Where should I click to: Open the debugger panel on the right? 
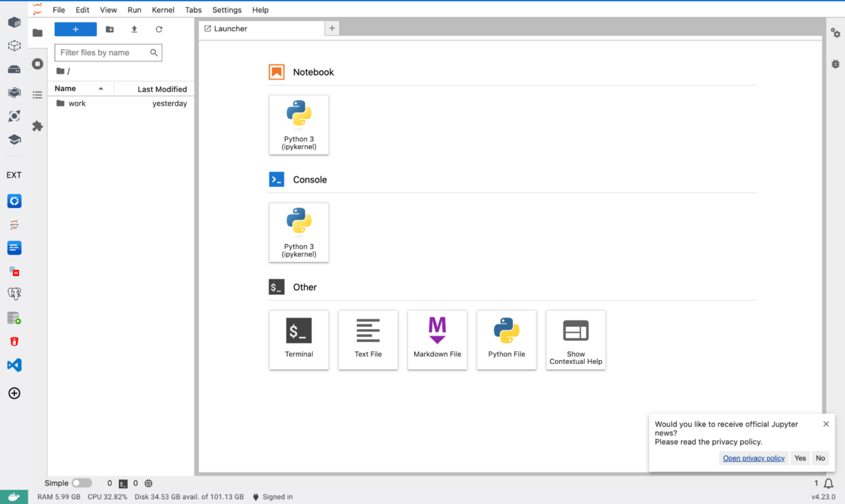pos(836,64)
